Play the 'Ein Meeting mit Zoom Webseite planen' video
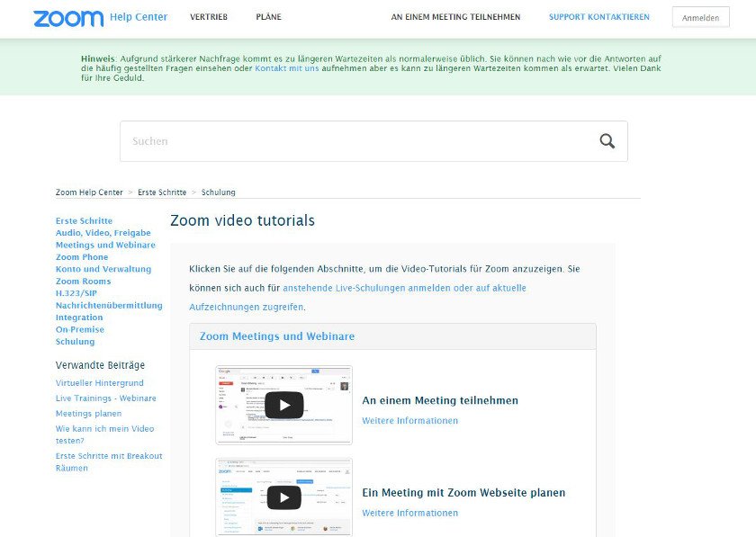756x537 pixels. 284,497
